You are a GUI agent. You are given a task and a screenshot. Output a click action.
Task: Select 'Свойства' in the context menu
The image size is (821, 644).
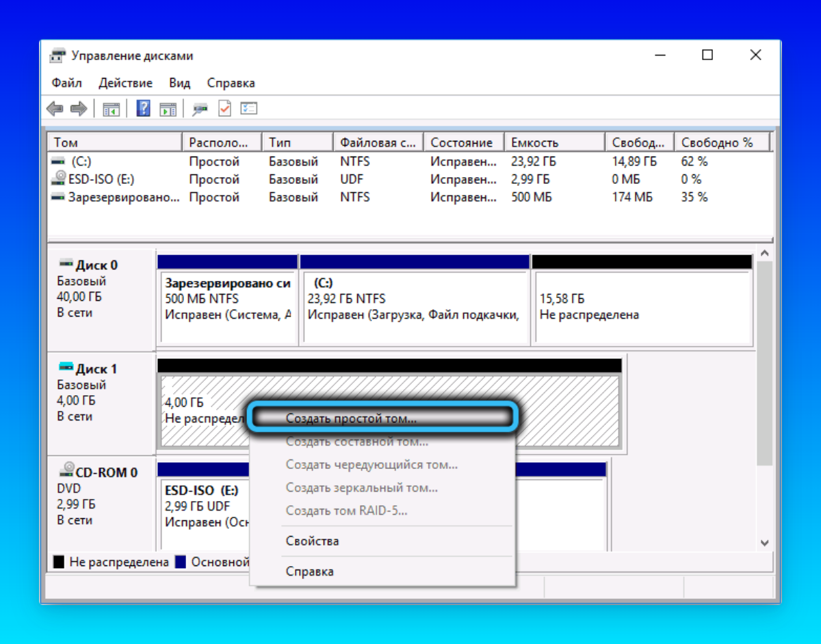(x=312, y=541)
